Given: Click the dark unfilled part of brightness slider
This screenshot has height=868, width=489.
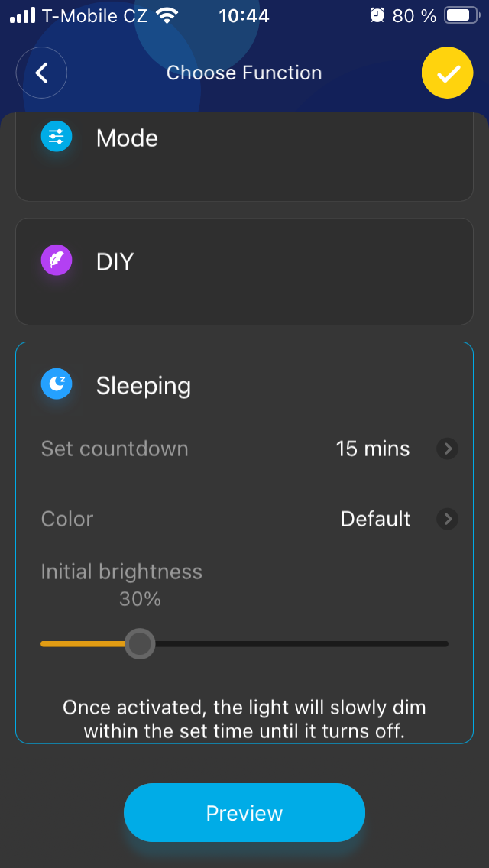Looking at the screenshot, I should (x=306, y=644).
